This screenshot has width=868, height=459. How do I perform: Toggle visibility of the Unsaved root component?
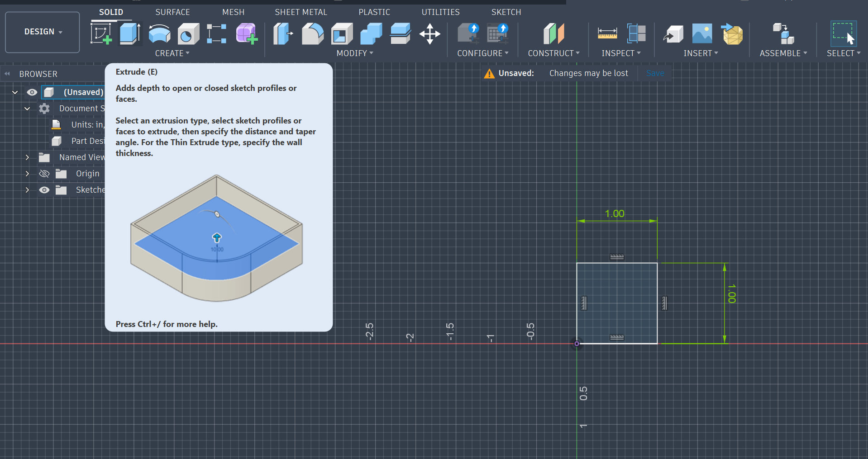point(32,92)
